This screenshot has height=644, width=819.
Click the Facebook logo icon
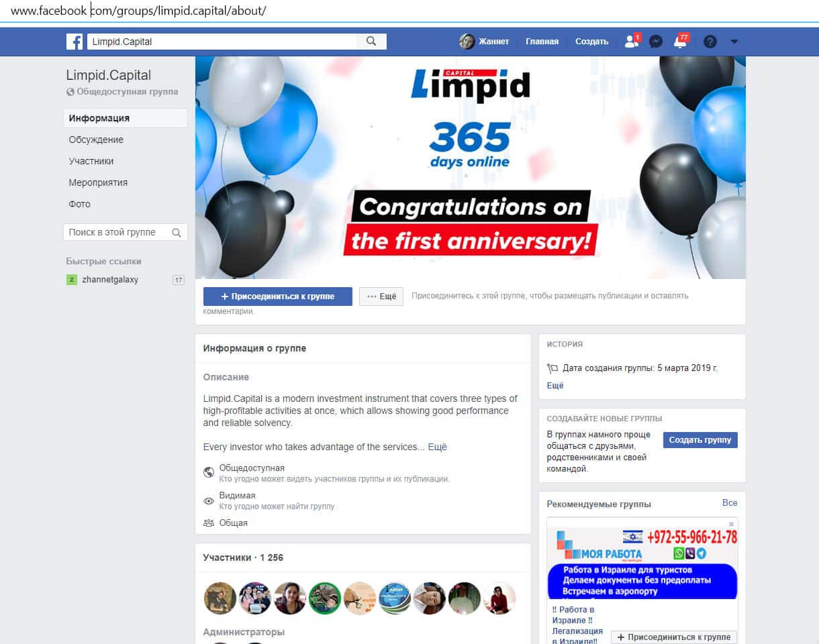point(74,42)
